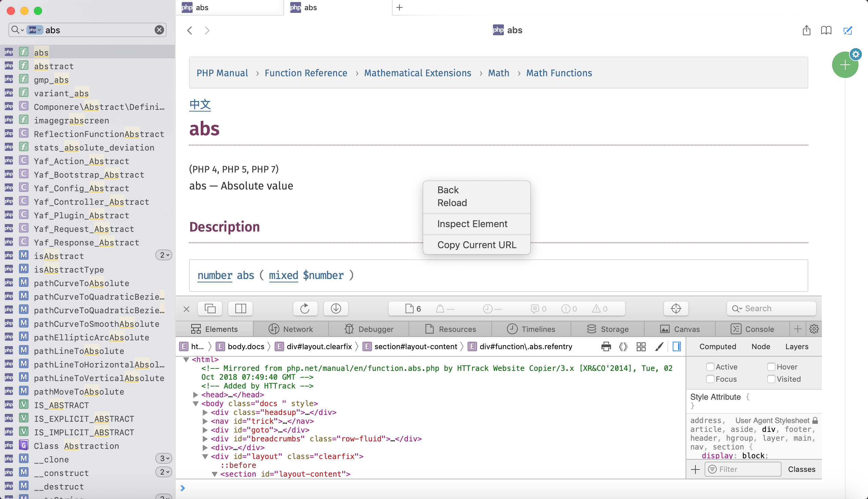Click the download web archive icon
This screenshot has width=868, height=499.
click(x=336, y=308)
